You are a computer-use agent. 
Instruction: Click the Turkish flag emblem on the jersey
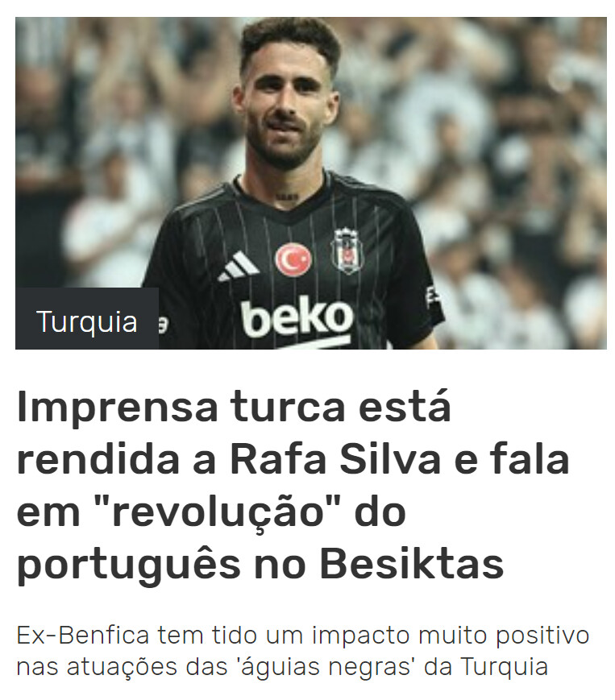293,259
